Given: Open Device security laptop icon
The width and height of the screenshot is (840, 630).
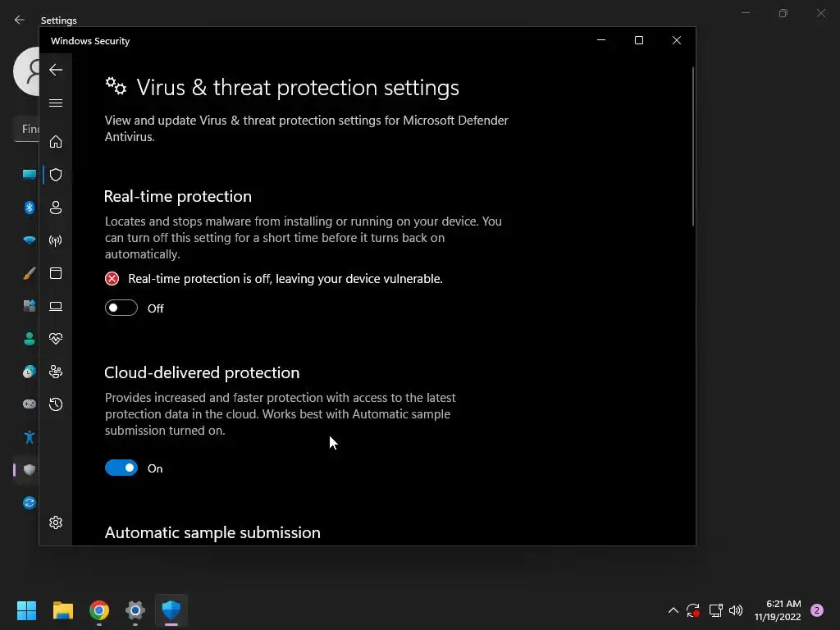Looking at the screenshot, I should point(56,307).
